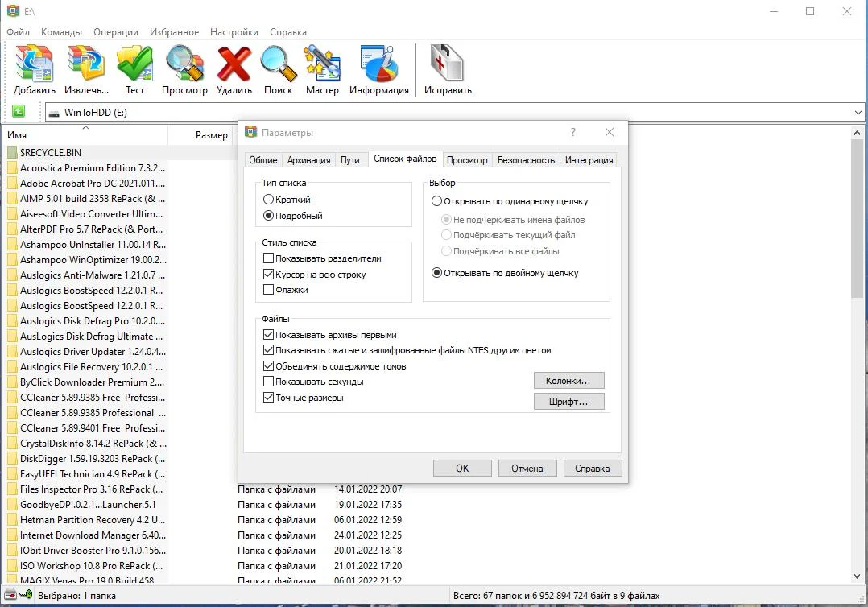The height and width of the screenshot is (607, 868).
Task: Open the Настройки menu
Action: click(234, 32)
